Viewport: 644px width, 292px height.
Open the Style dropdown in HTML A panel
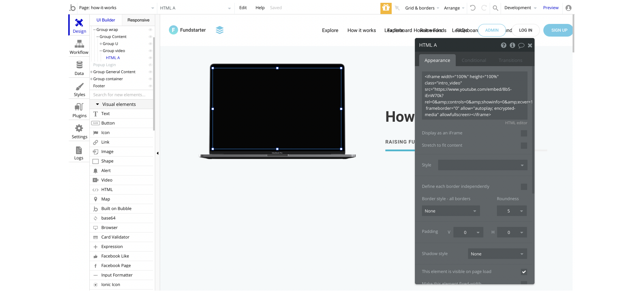(482, 165)
